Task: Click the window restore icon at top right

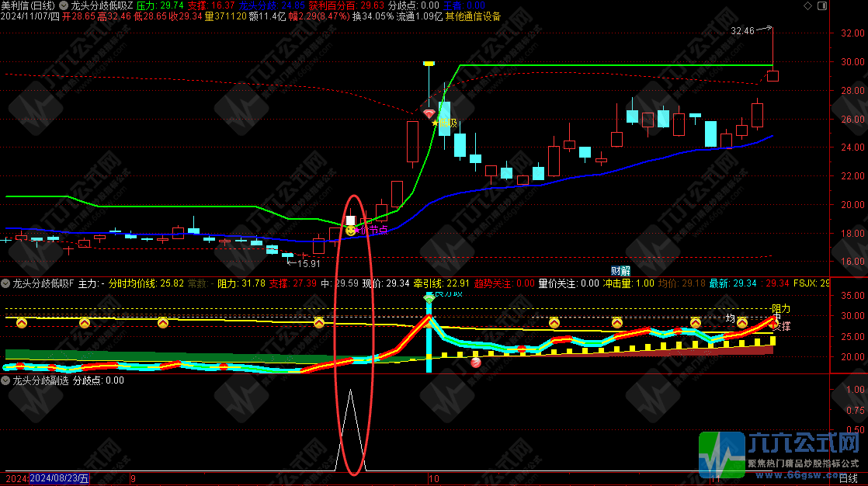Action: coord(824,5)
